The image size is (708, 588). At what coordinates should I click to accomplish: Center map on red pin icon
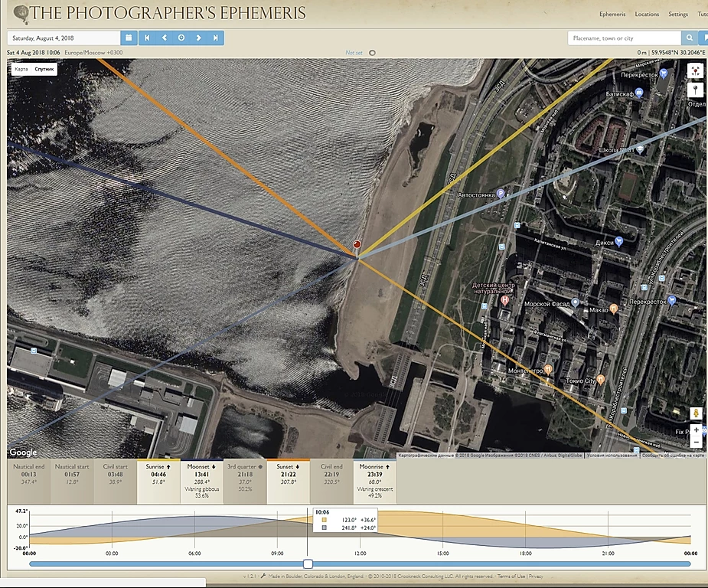coord(695,71)
